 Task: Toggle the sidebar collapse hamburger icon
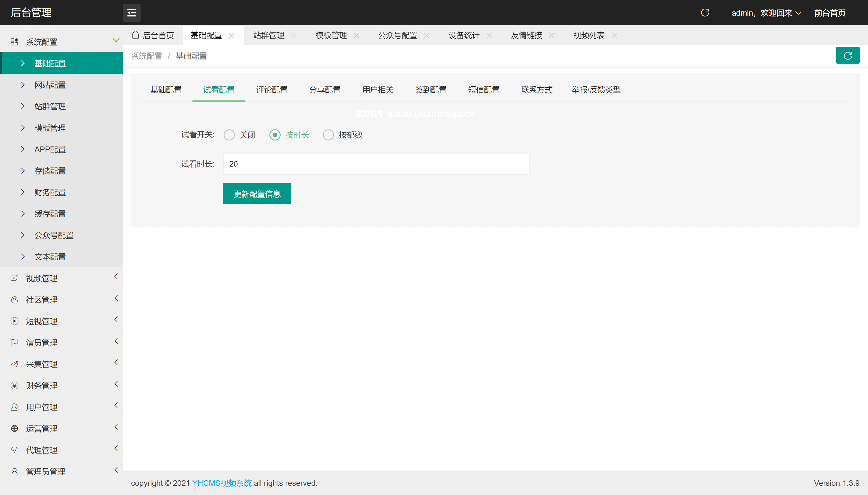[131, 13]
